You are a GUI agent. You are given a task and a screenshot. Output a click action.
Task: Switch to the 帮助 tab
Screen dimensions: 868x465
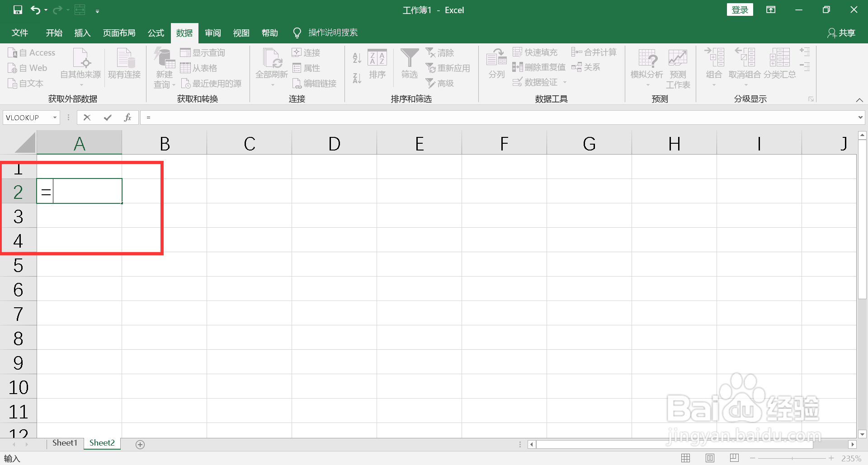click(x=270, y=33)
